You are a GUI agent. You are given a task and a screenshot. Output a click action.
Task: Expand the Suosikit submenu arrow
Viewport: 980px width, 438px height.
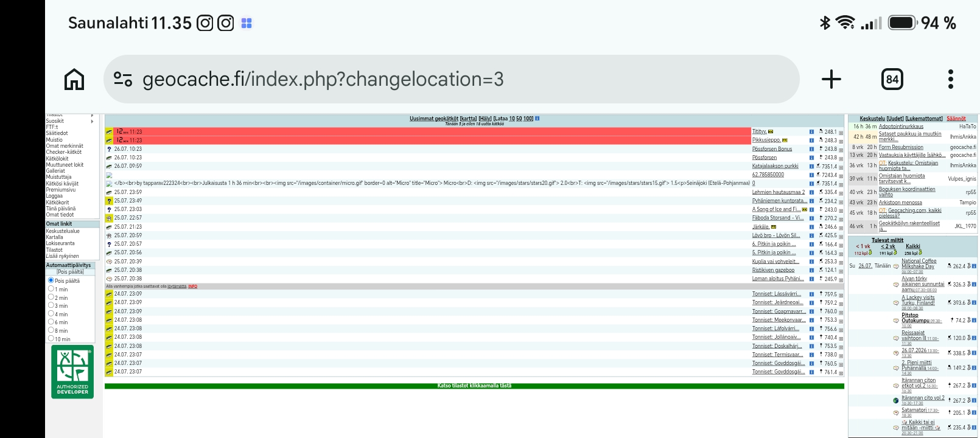coord(93,121)
